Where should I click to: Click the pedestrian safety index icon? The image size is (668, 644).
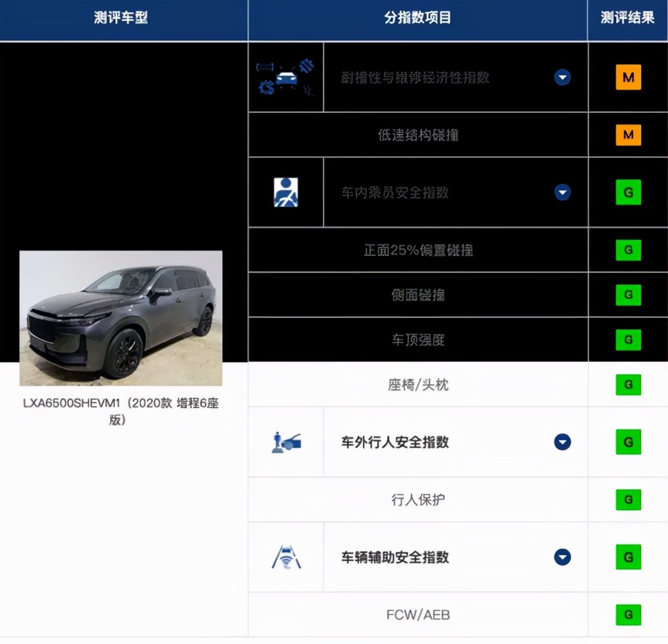pyautogui.click(x=286, y=442)
